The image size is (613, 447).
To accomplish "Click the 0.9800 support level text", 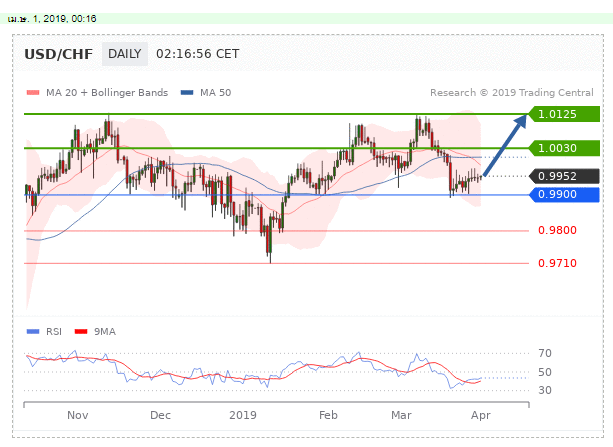I will (x=557, y=230).
